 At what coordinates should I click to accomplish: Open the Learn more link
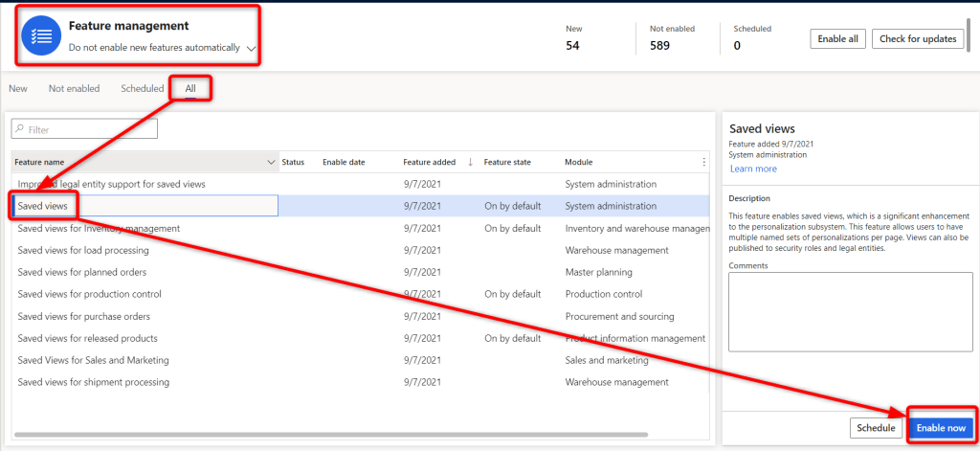[753, 169]
